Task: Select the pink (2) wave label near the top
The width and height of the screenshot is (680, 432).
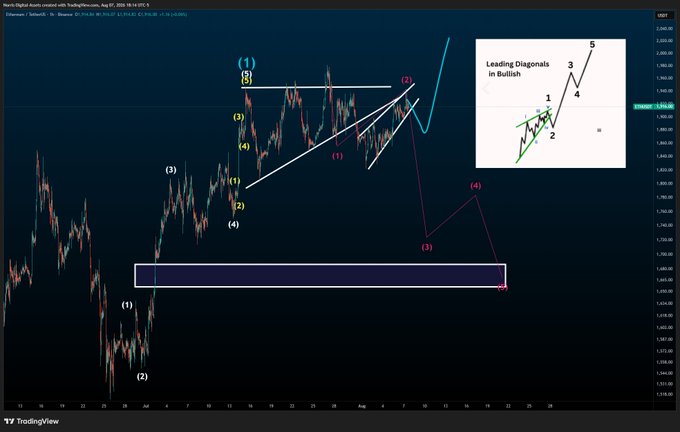Action: [406, 80]
